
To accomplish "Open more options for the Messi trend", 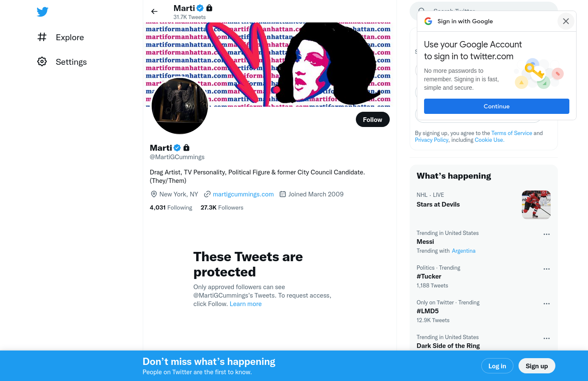I will 546,234.
